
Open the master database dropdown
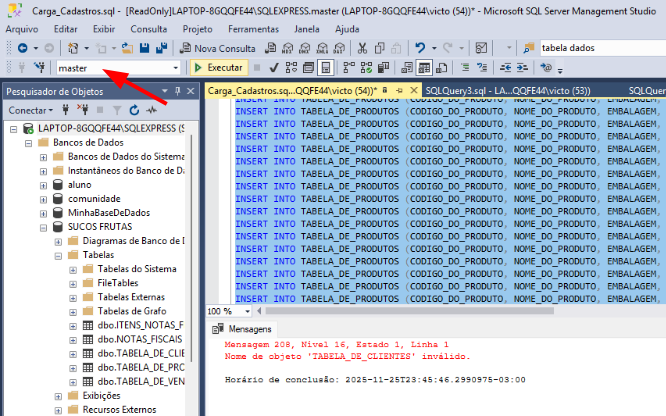pyautogui.click(x=175, y=68)
